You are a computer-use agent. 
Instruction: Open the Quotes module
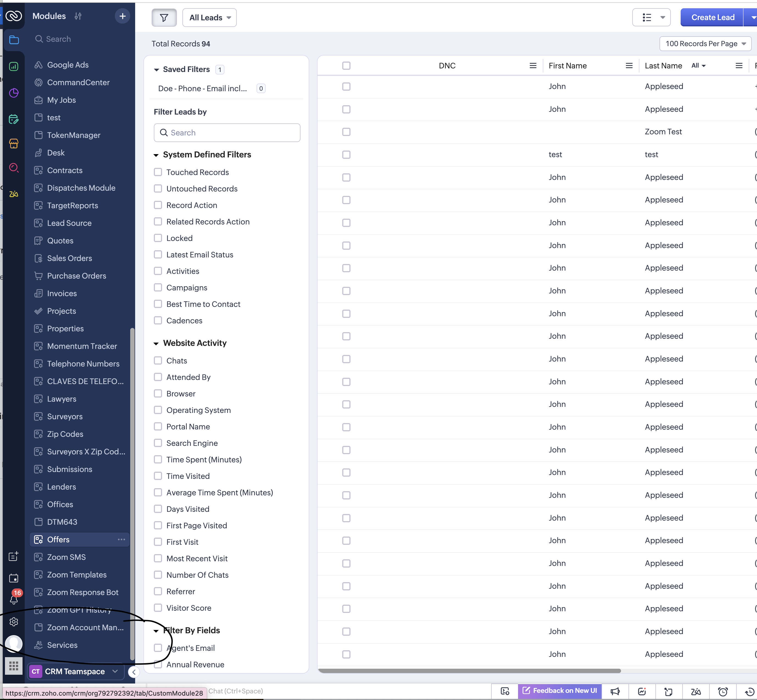[60, 241]
